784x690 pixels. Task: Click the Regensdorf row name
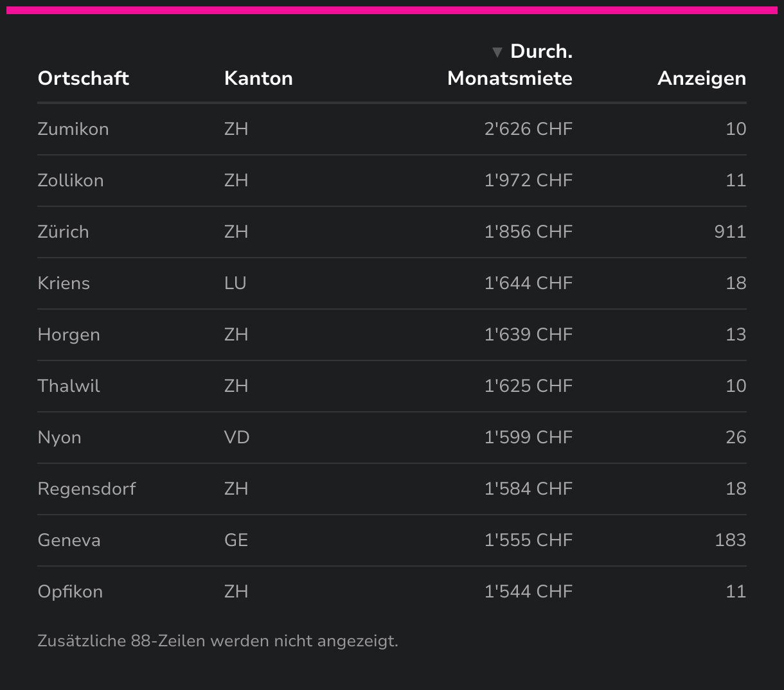point(87,489)
